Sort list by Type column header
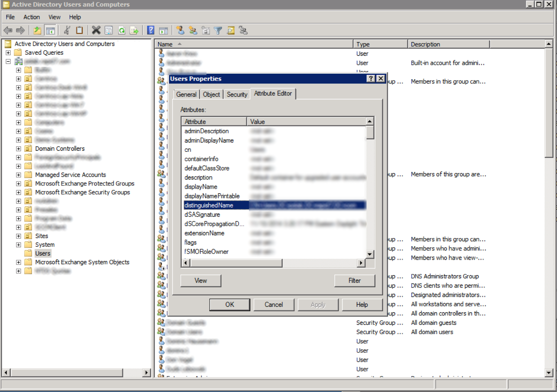This screenshot has width=557, height=392. point(381,44)
